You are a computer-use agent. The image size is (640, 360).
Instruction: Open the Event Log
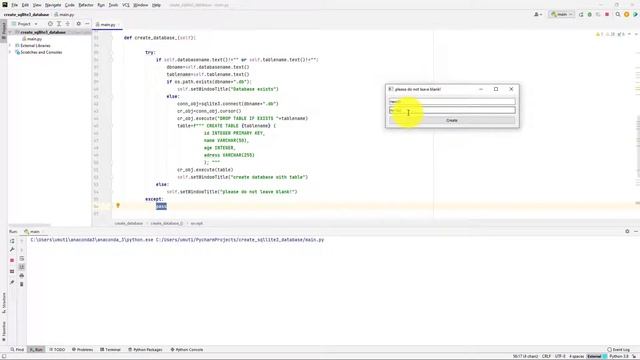(618, 350)
